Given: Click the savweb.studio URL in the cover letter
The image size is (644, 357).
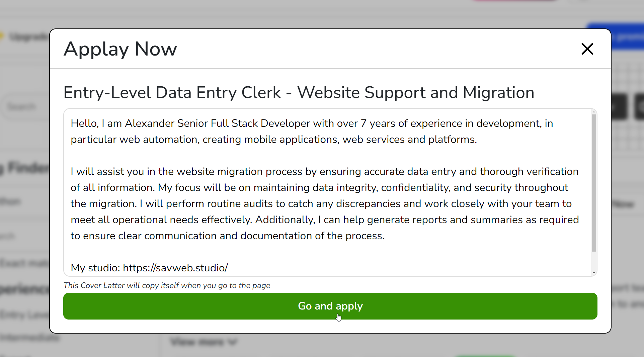Looking at the screenshot, I should pyautogui.click(x=175, y=268).
